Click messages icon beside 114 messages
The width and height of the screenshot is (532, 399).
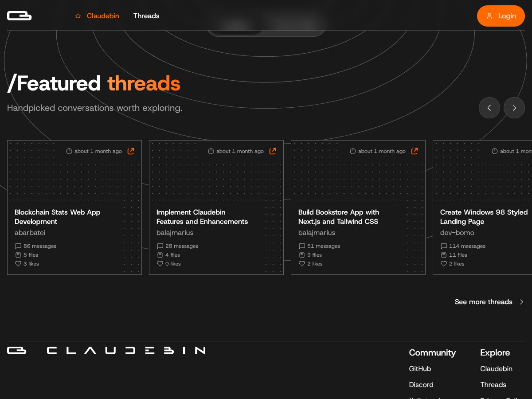pyautogui.click(x=444, y=246)
